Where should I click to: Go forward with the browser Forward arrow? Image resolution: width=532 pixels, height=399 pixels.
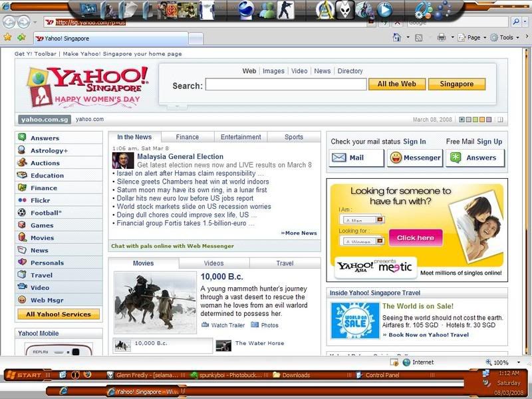tap(23, 23)
